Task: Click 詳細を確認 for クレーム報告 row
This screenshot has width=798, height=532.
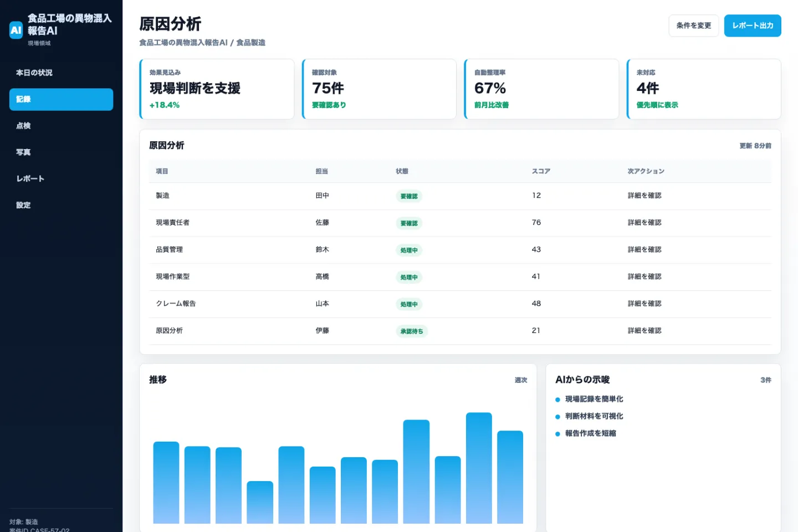Action: pyautogui.click(x=644, y=304)
